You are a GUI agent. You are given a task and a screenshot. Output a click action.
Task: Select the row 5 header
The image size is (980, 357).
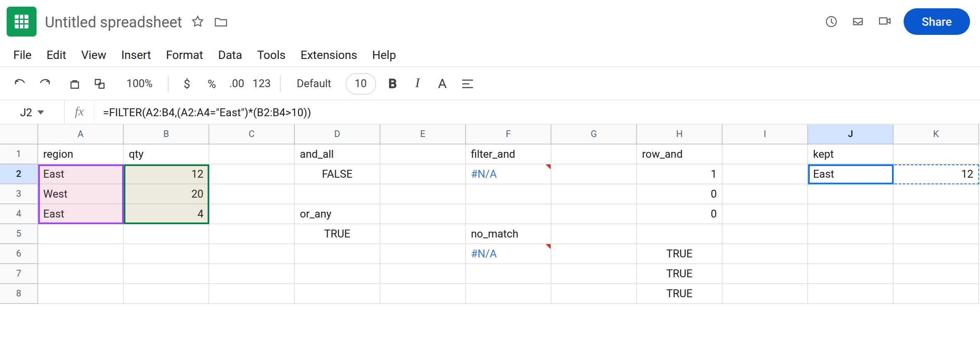(x=19, y=233)
